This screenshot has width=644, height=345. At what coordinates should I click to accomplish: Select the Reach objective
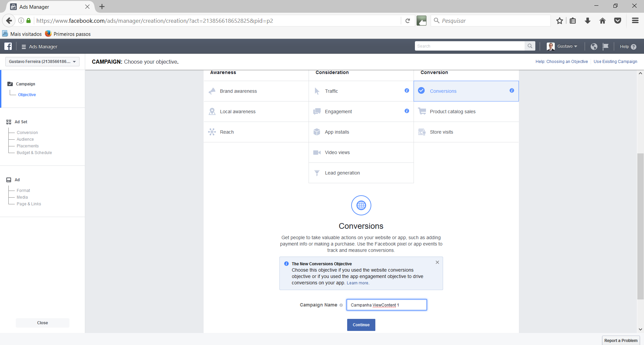click(x=256, y=132)
